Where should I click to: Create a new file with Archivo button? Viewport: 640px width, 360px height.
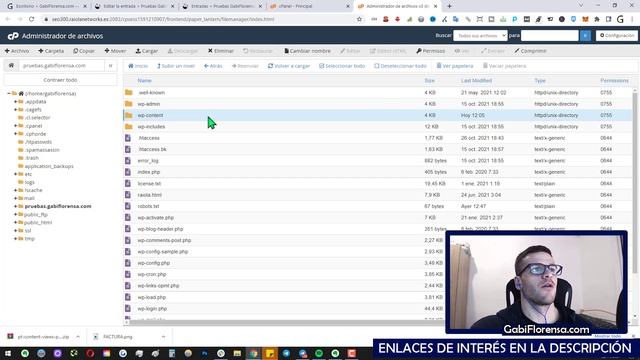coord(17,51)
